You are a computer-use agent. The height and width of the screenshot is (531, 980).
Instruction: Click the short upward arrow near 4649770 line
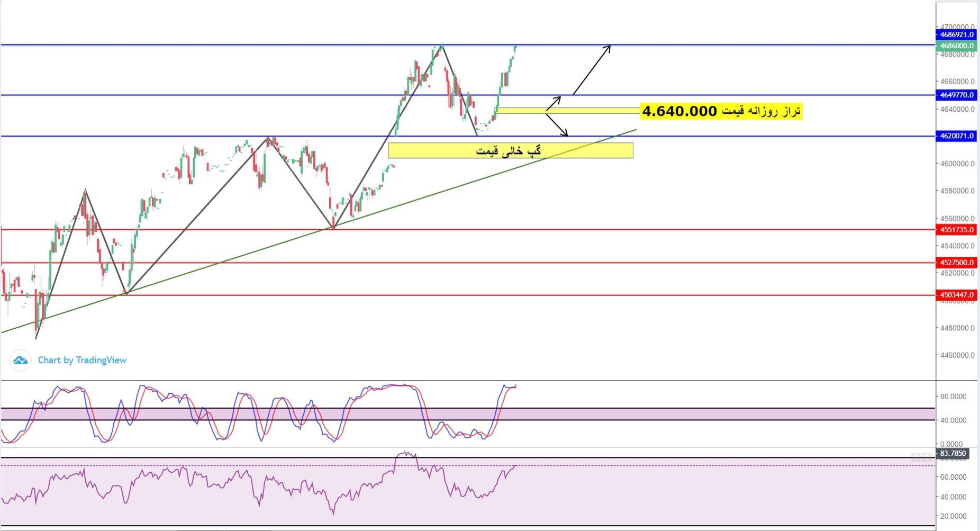point(553,103)
